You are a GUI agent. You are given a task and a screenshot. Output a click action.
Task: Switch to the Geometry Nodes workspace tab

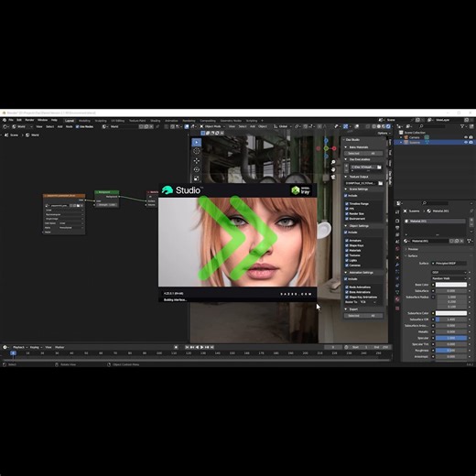tap(231, 121)
